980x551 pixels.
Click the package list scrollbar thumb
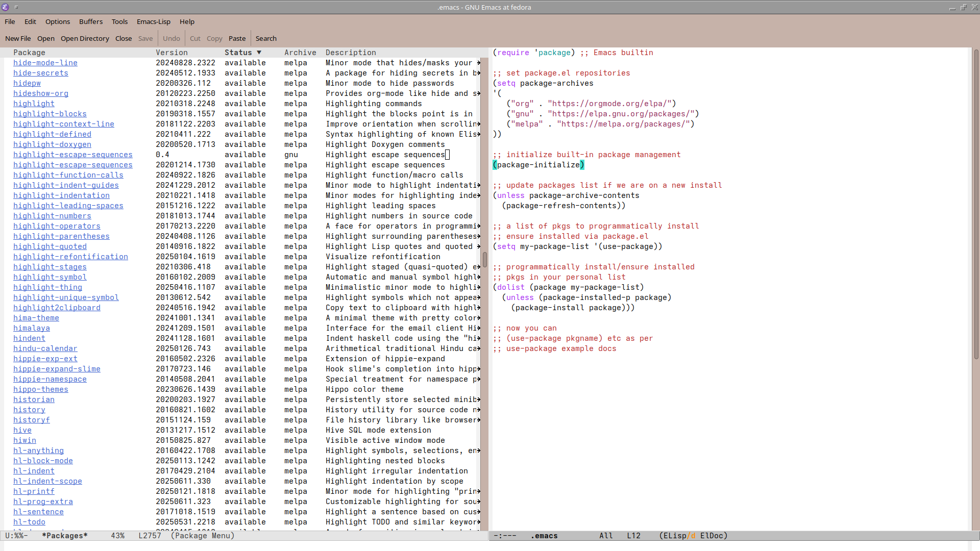(x=484, y=260)
